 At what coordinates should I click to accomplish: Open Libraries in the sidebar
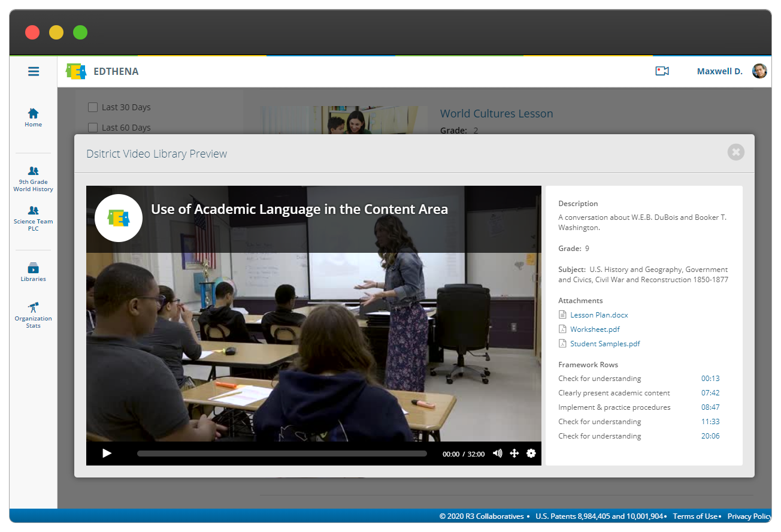pyautogui.click(x=34, y=272)
